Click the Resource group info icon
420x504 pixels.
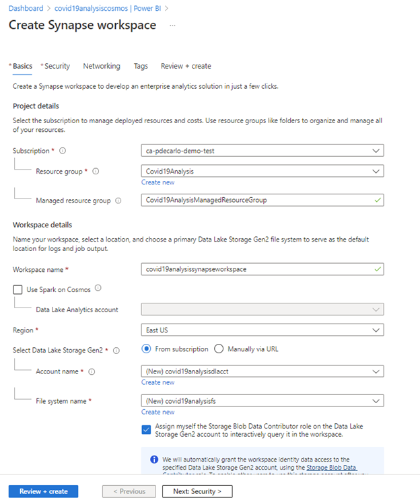[x=96, y=171]
